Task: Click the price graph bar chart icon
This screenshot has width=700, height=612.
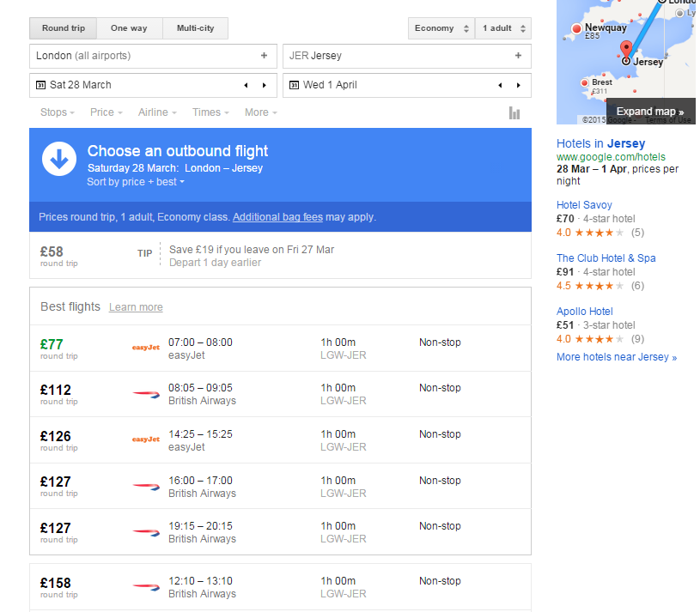Action: pos(514,112)
